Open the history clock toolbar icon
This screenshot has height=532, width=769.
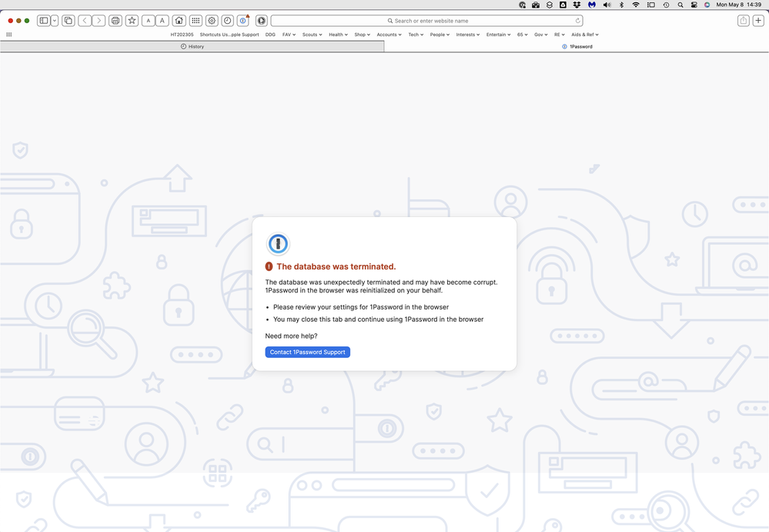(x=228, y=21)
